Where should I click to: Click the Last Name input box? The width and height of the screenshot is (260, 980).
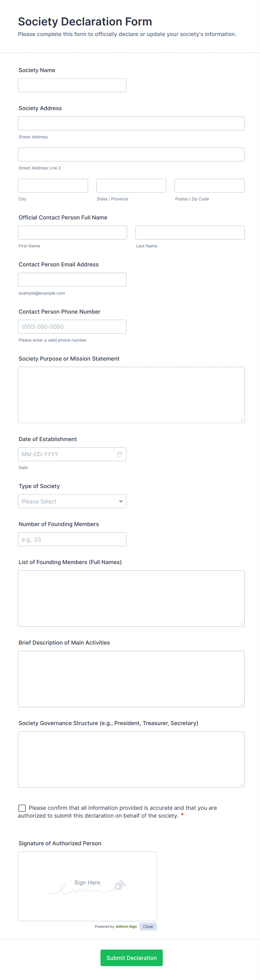(190, 233)
